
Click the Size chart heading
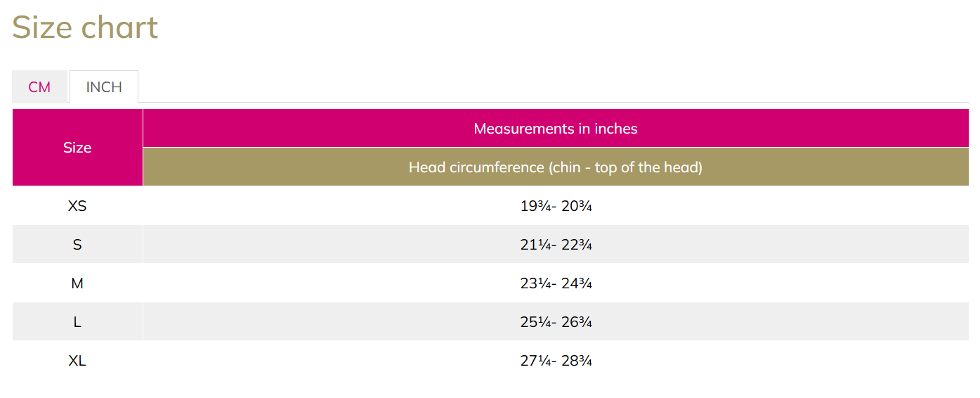[85, 27]
